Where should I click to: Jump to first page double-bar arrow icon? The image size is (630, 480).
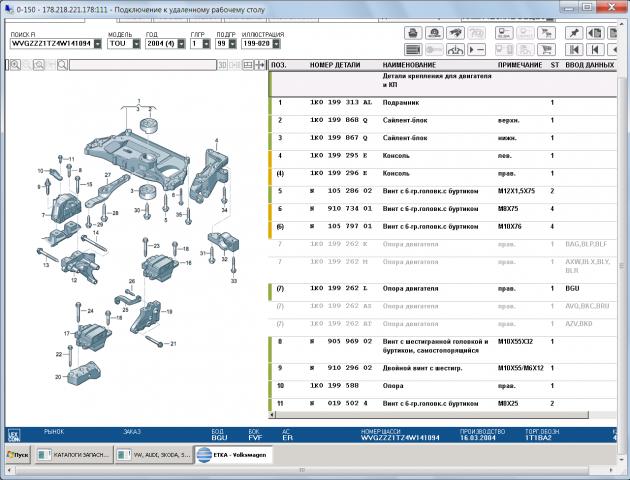tap(574, 49)
